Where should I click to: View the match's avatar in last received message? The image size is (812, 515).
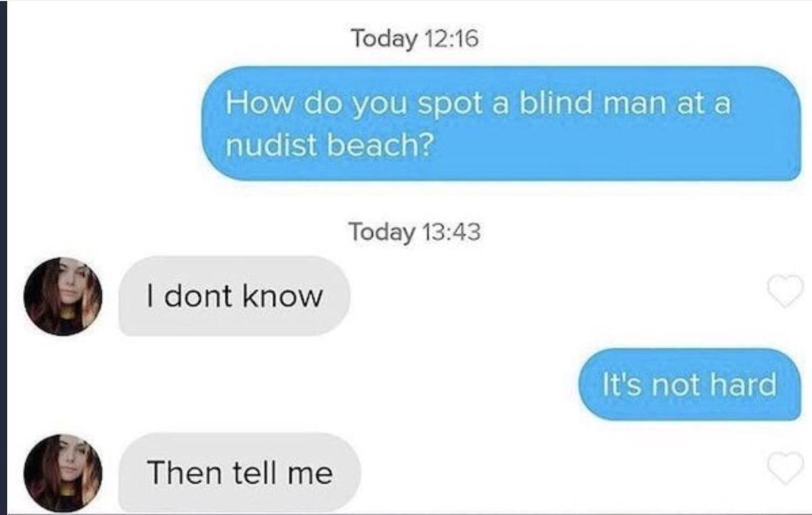[x=63, y=473]
